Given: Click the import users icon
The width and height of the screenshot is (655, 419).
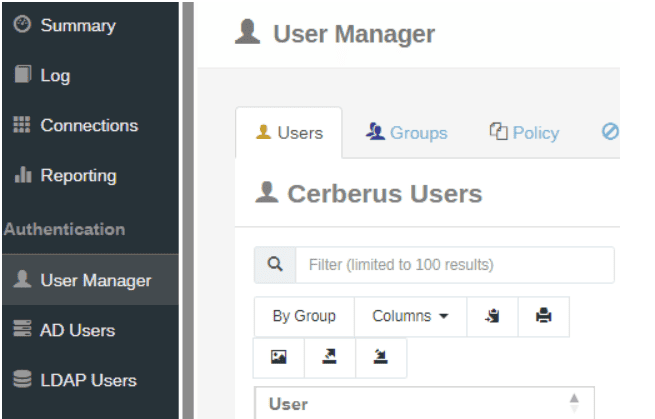Looking at the screenshot, I should tap(380, 357).
